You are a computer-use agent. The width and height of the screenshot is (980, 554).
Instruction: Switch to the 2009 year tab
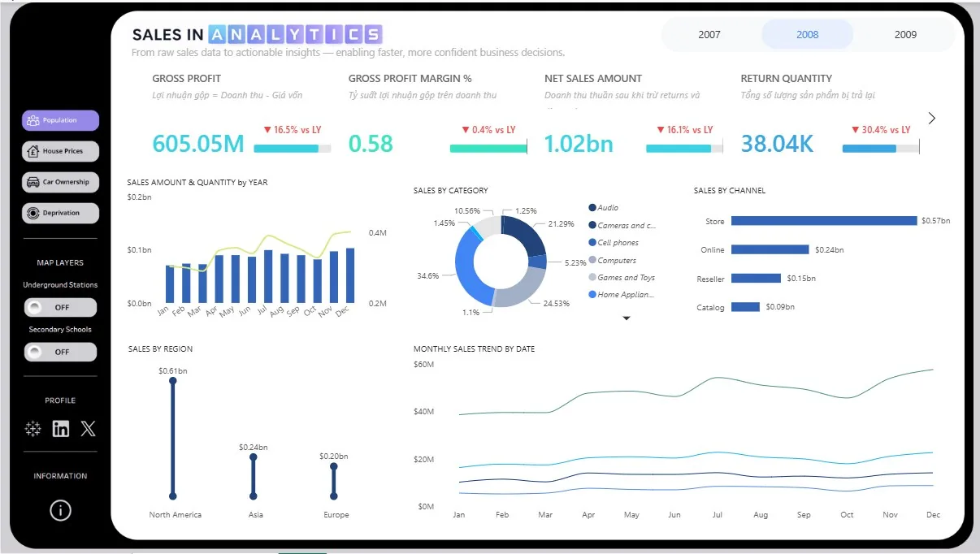tap(905, 34)
